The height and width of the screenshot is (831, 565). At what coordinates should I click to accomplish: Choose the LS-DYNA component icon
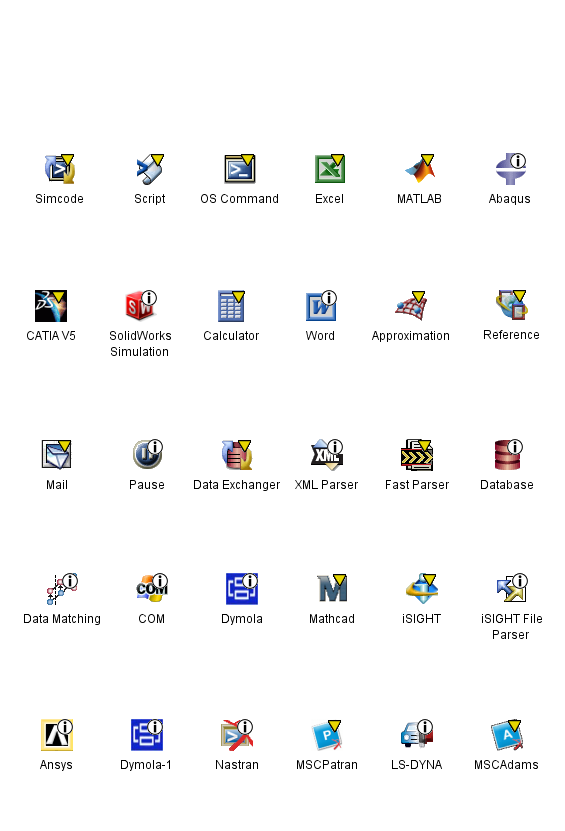417,734
